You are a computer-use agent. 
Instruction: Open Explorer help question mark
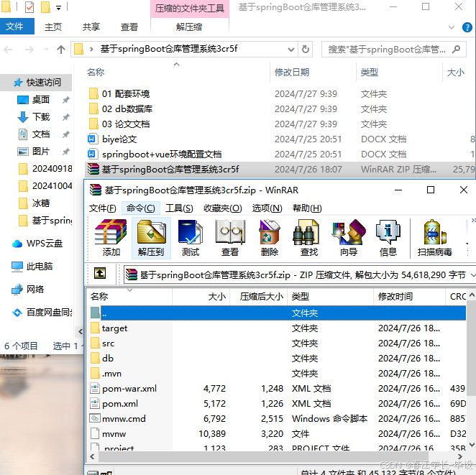click(x=467, y=27)
